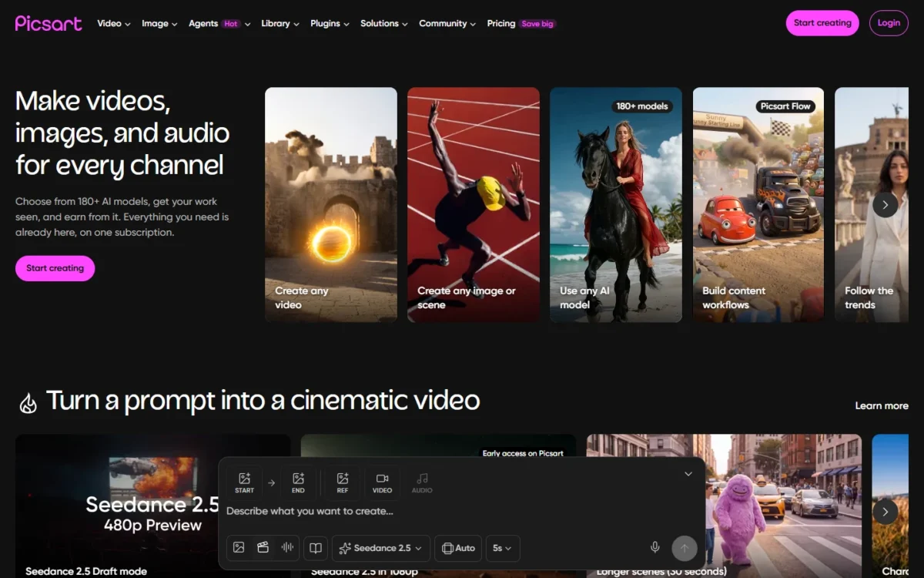924x578 pixels.
Task: Expand the Plugins menu
Action: click(330, 24)
